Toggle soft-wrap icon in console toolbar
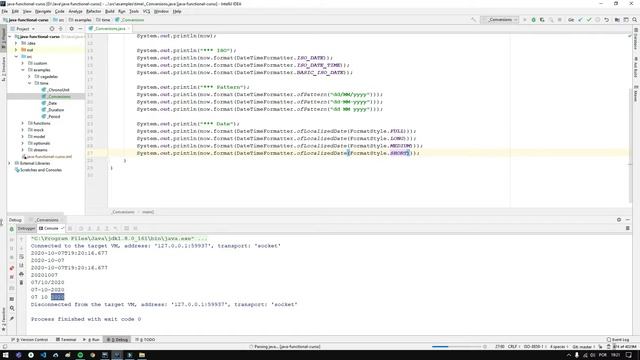640x360 pixels. (21, 257)
